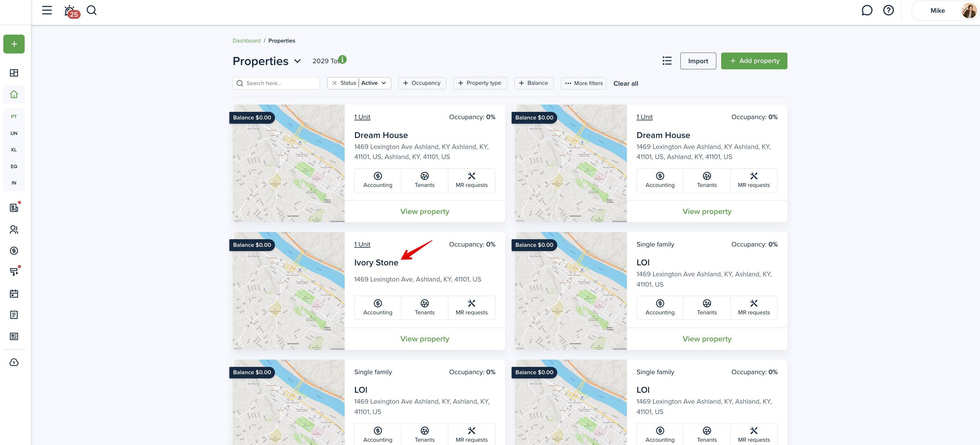Go to the dashboard grid icon in the sidebar
The width and height of the screenshot is (980, 445).
point(14,73)
